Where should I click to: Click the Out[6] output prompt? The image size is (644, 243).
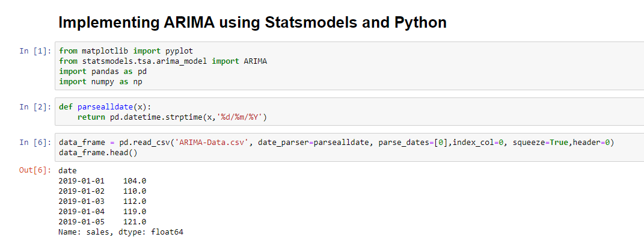click(x=35, y=170)
